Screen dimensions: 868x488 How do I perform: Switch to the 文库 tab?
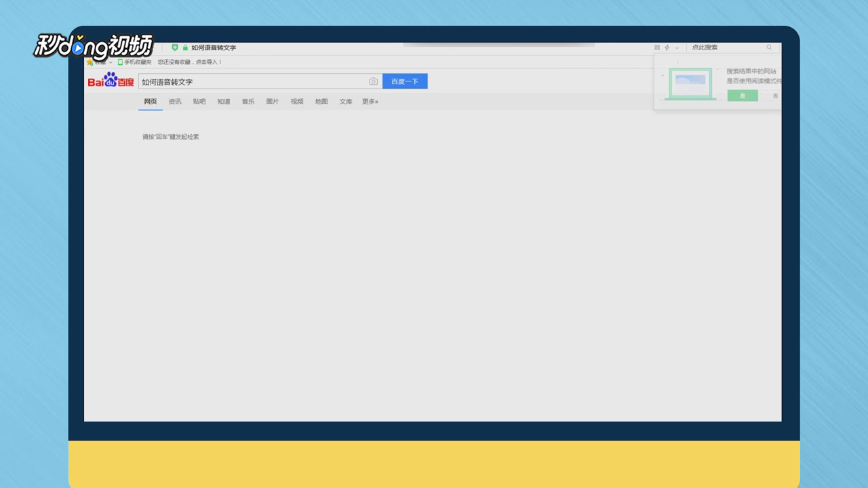pos(346,102)
